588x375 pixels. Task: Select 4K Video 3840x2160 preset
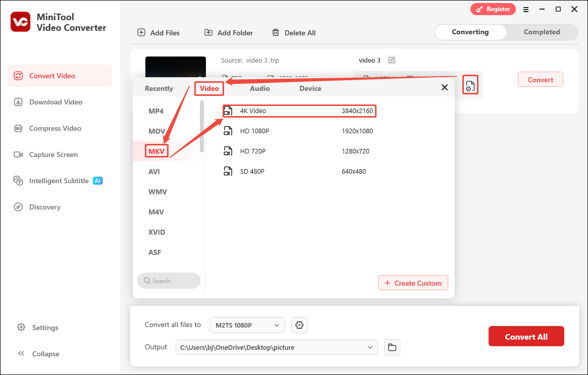299,111
